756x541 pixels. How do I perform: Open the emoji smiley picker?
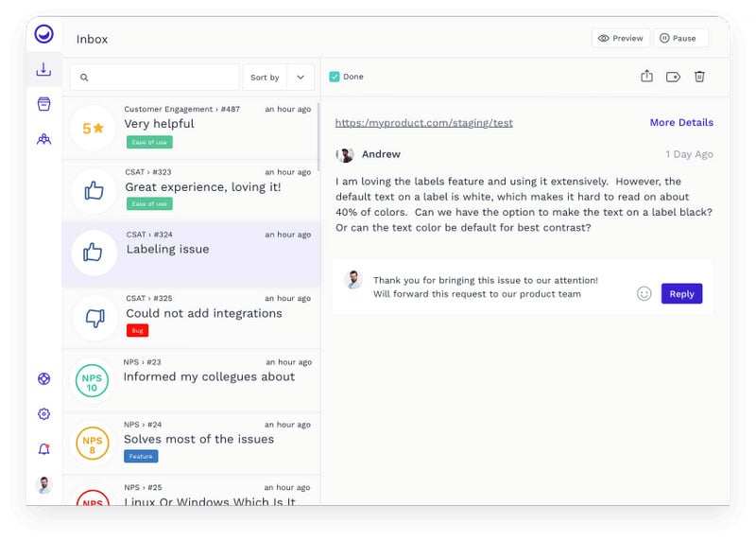tap(644, 293)
